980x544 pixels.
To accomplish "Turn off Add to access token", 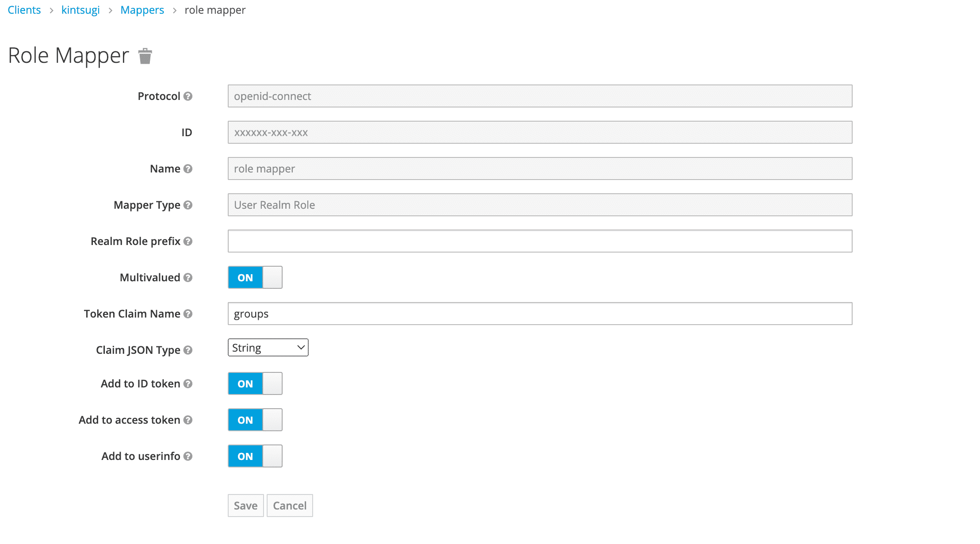I will [x=255, y=420].
